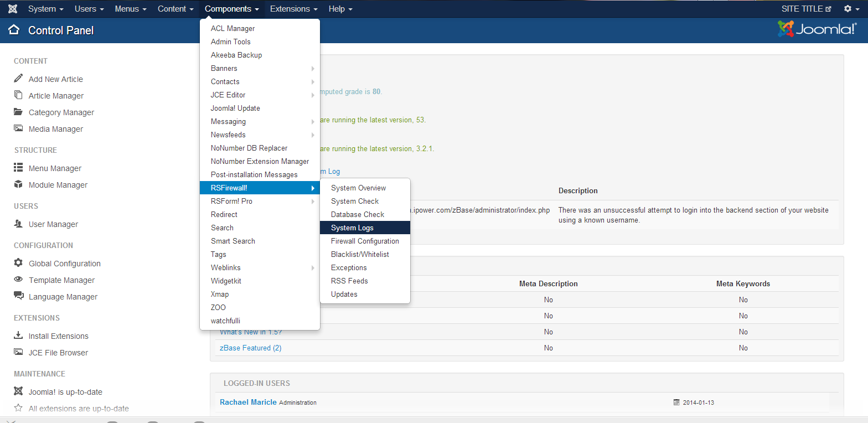Viewport: 868px width, 423px height.
Task: Click the Template Manager eye icon
Action: (x=18, y=280)
